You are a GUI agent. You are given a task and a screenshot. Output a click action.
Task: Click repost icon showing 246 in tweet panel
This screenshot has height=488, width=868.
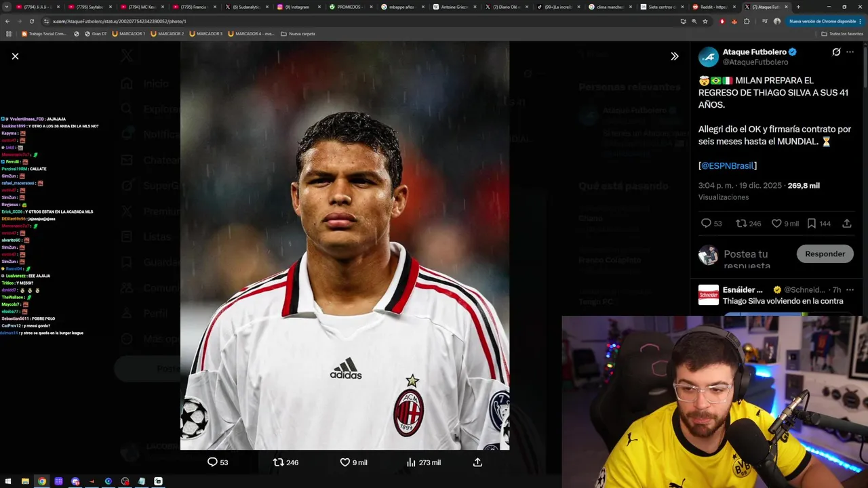(741, 223)
